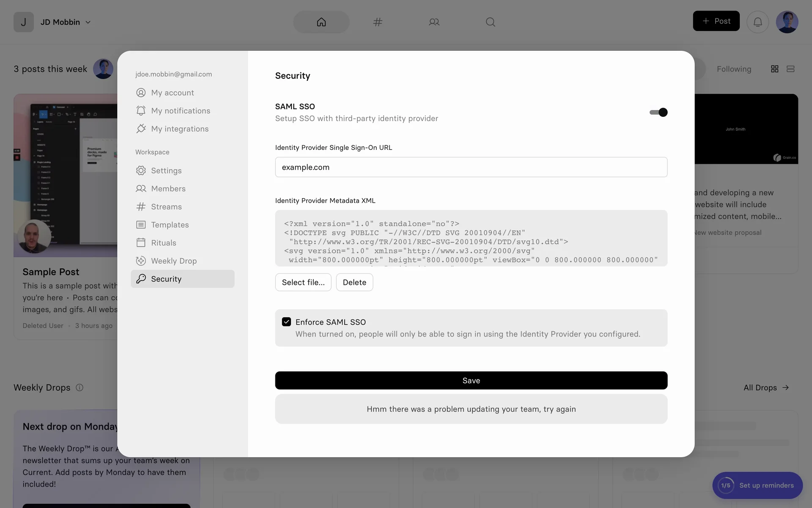Click the search magnifier icon

(x=490, y=22)
